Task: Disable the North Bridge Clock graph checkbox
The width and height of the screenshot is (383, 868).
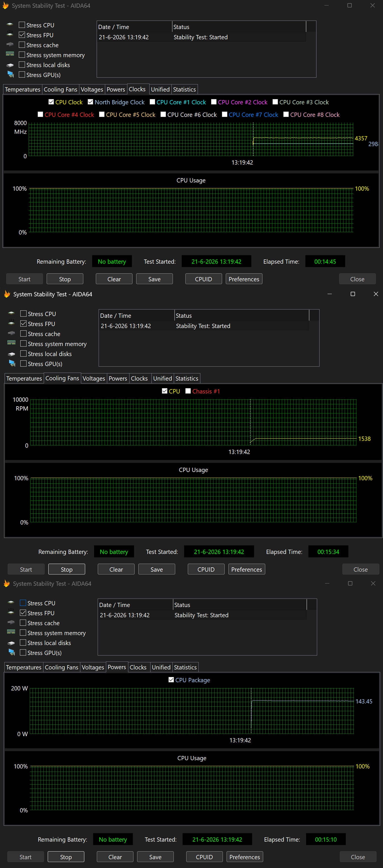Action: 90,102
